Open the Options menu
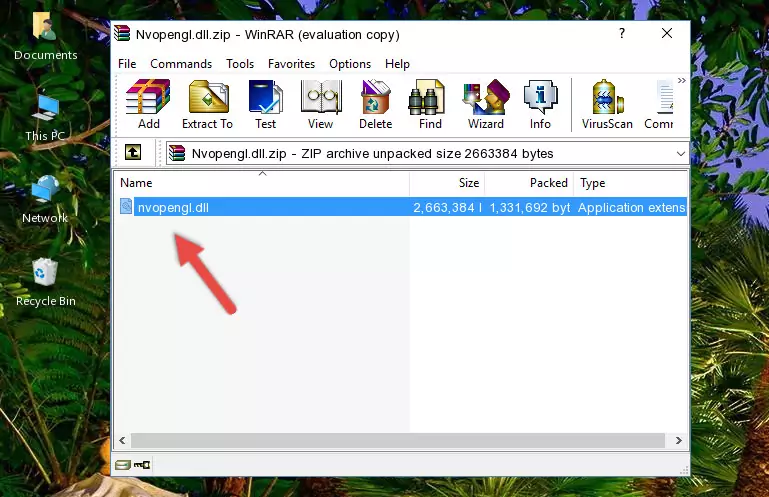Screen dimensions: 769x497 point(350,64)
